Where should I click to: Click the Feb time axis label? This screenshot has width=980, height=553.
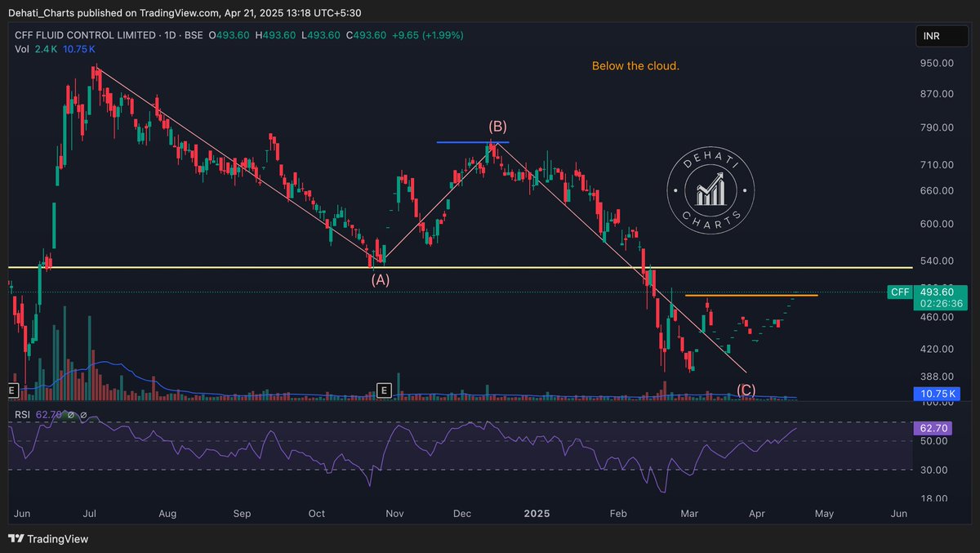tap(618, 514)
